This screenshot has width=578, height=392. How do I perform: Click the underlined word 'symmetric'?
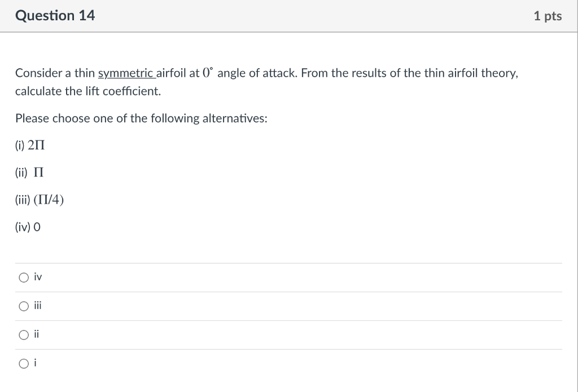126,73
